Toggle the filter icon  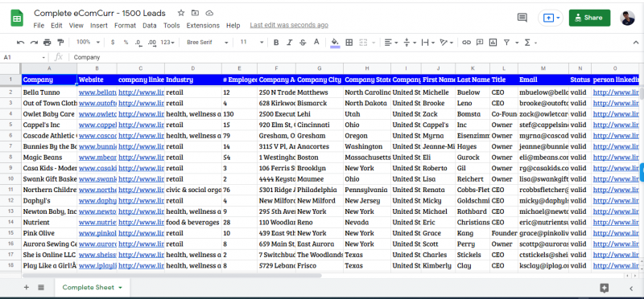click(507, 43)
